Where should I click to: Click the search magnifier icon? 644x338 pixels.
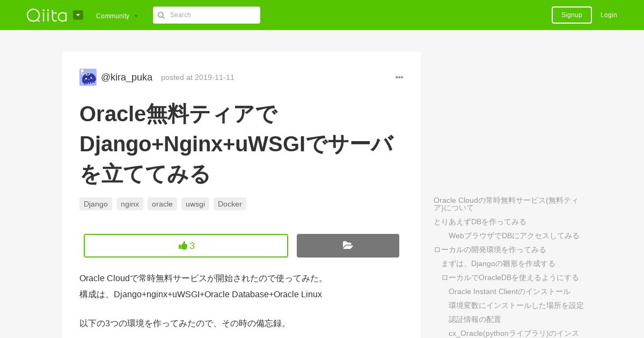[161, 15]
